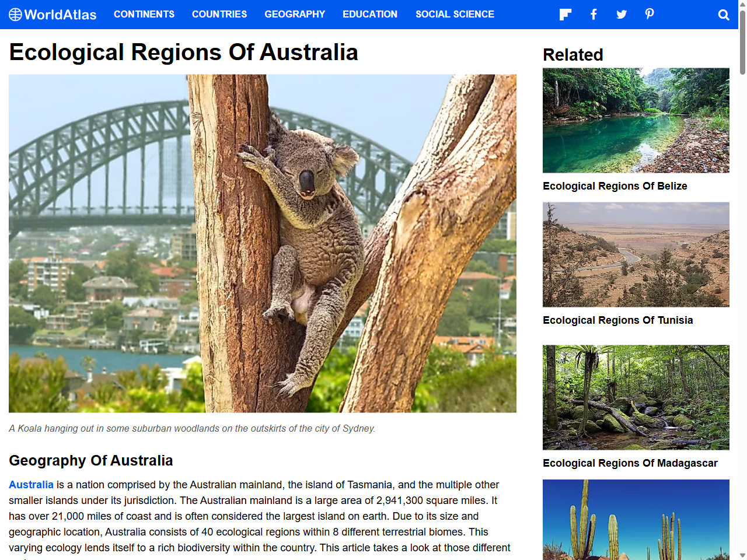Open Ecological Regions Of Tunisia article
The image size is (747, 560).
617,320
